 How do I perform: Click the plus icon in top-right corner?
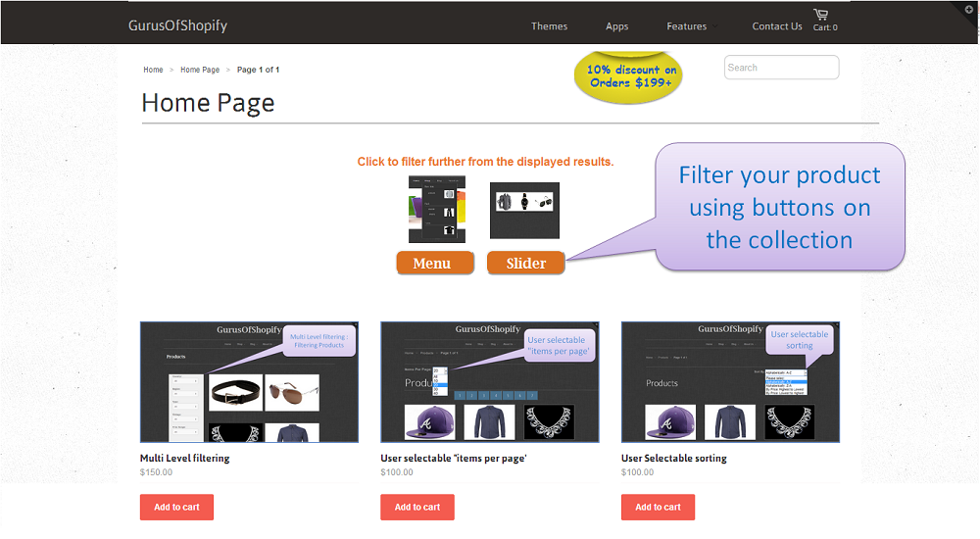coord(969,9)
